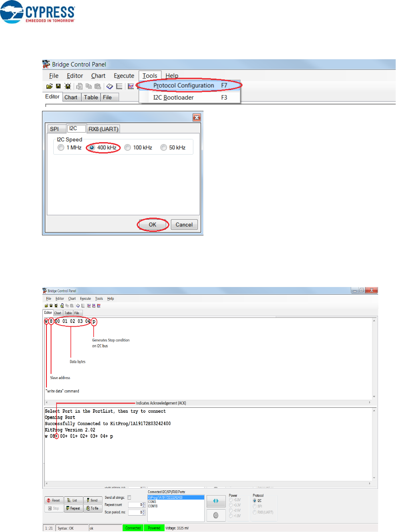396x532 pixels.
Task: Click the connect/disconnect arrows button
Action: (216, 501)
